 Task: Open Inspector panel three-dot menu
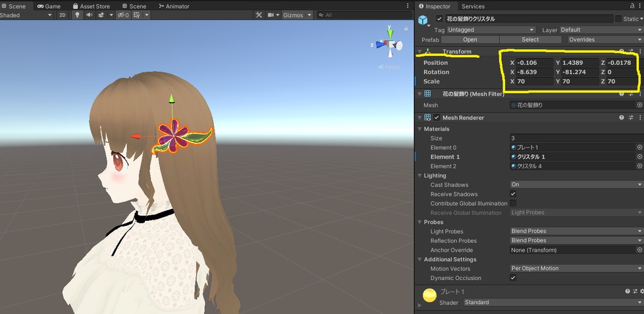pos(640,6)
